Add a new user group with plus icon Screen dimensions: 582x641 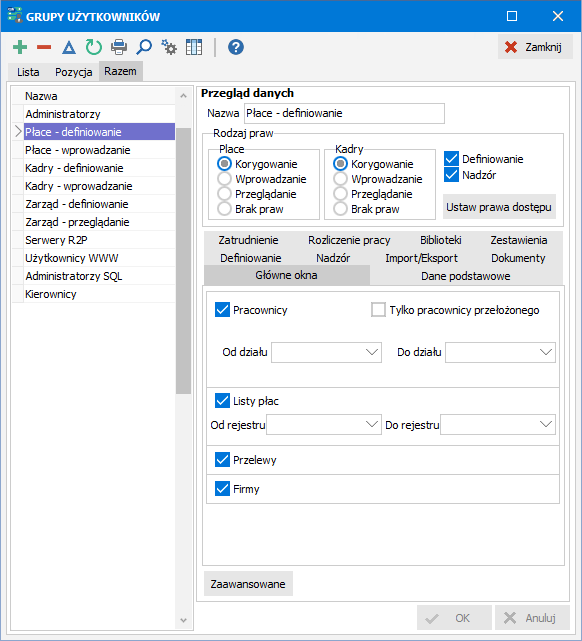(x=20, y=47)
